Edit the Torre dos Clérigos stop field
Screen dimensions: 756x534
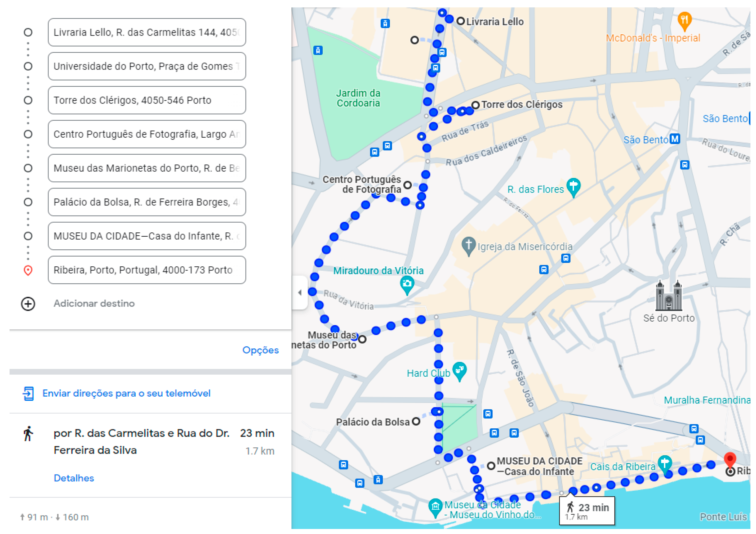point(146,100)
